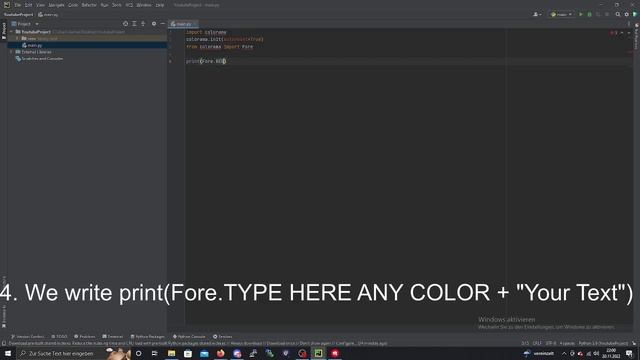The image size is (640, 360).
Task: Open the Terminal tool window
Action: 112,337
